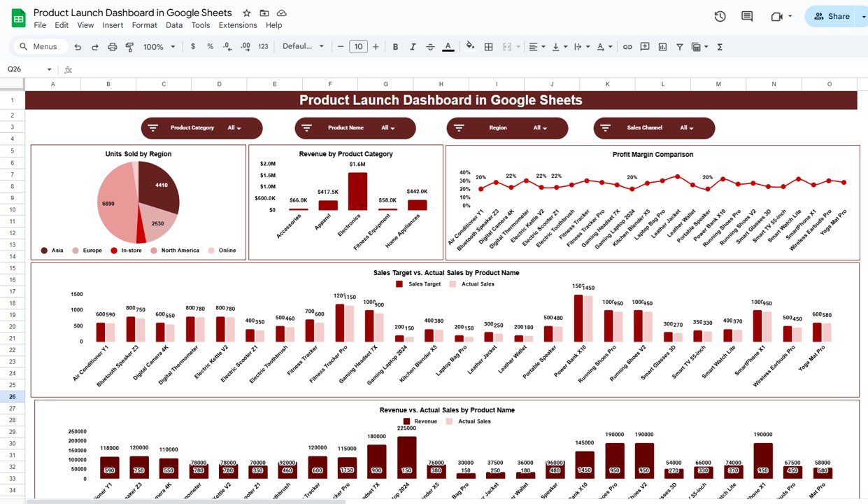Click the Create a filter icon
The image size is (868, 504).
click(679, 46)
